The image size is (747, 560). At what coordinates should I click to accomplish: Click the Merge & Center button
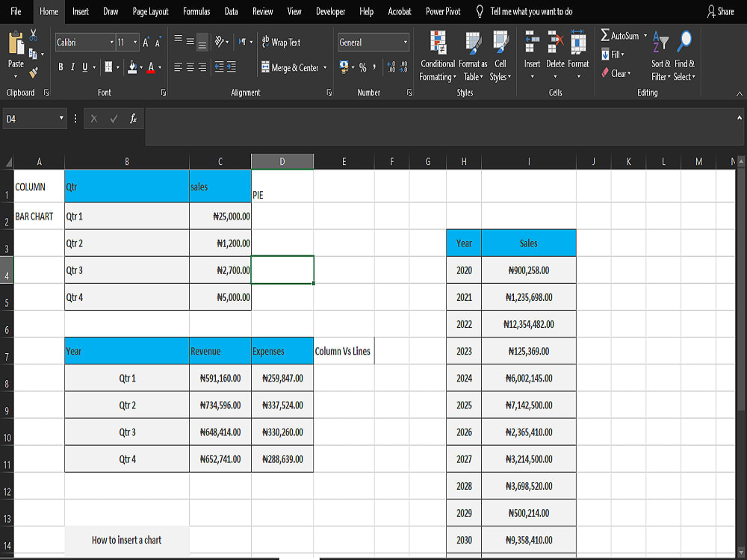point(290,68)
